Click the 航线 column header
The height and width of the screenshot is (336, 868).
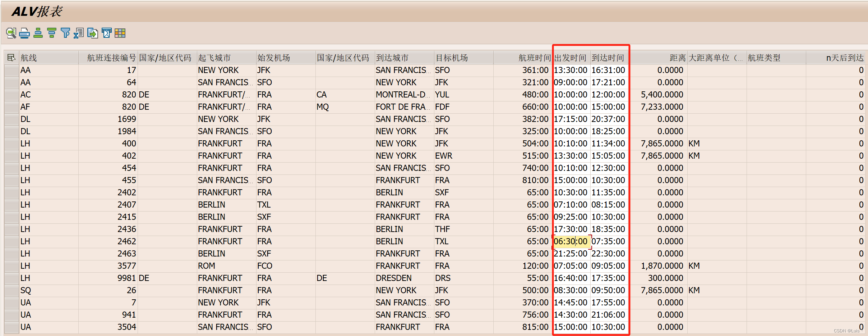49,58
